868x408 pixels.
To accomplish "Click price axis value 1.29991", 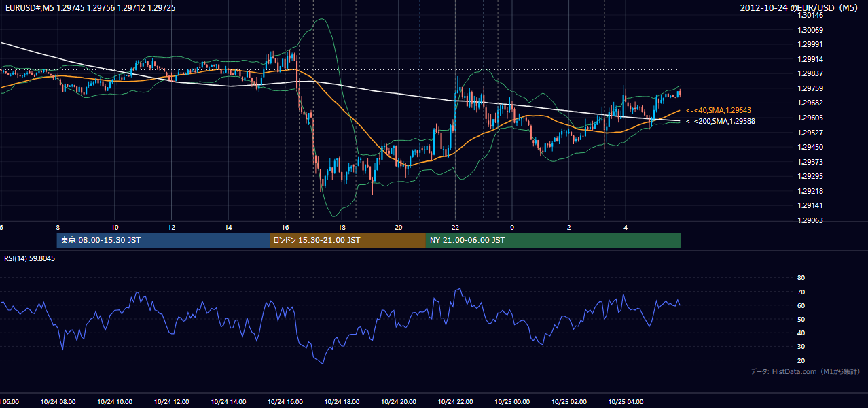I will [x=811, y=44].
